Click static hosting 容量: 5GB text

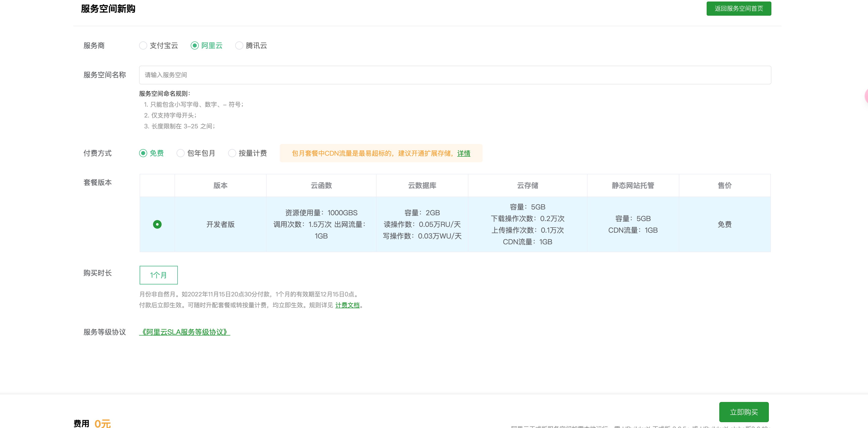pos(633,219)
